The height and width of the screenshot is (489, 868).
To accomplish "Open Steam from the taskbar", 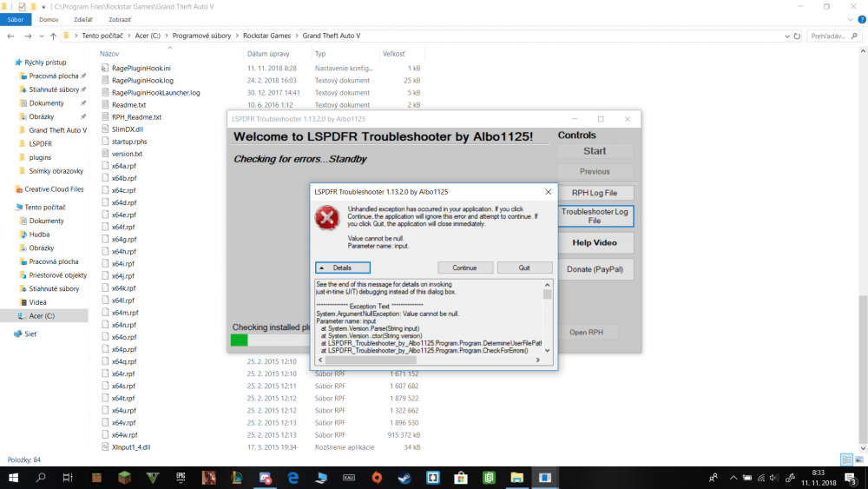I will 404,478.
